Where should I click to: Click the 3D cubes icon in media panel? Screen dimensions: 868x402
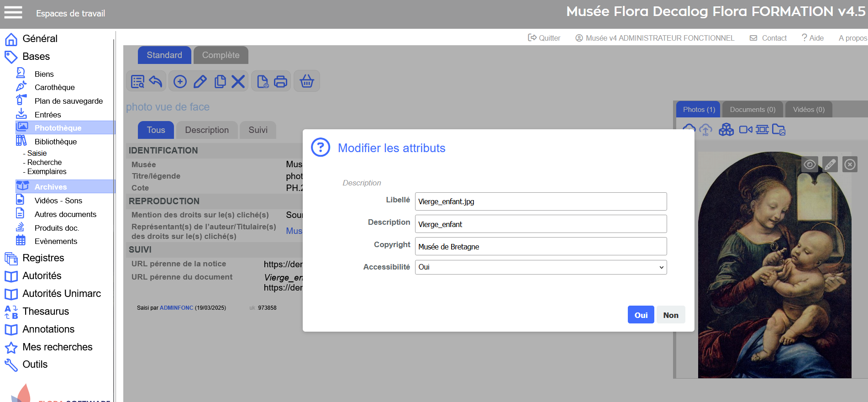[726, 130]
